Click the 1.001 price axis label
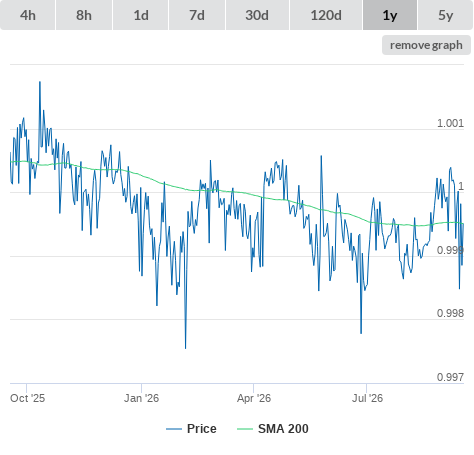 click(x=450, y=123)
